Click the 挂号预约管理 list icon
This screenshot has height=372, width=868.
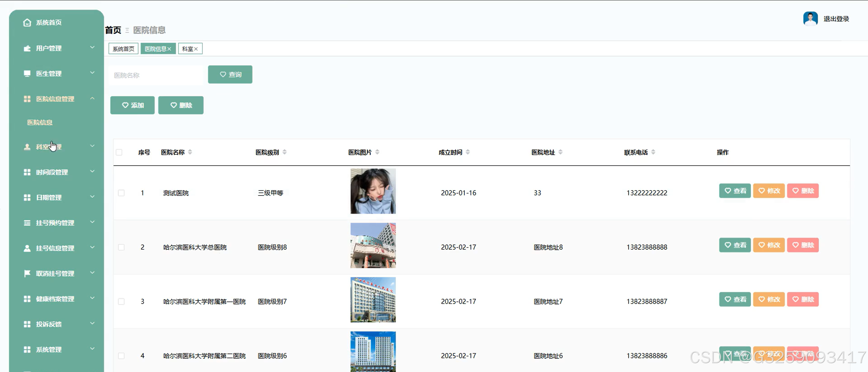click(27, 223)
